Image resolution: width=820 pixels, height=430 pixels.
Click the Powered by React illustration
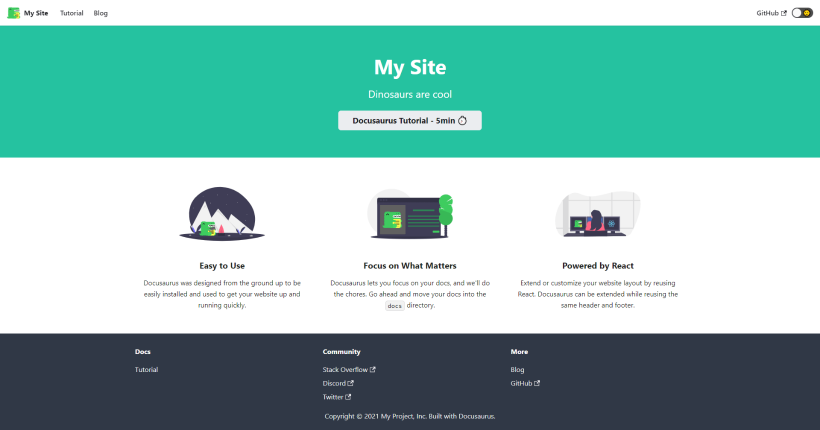(x=598, y=214)
